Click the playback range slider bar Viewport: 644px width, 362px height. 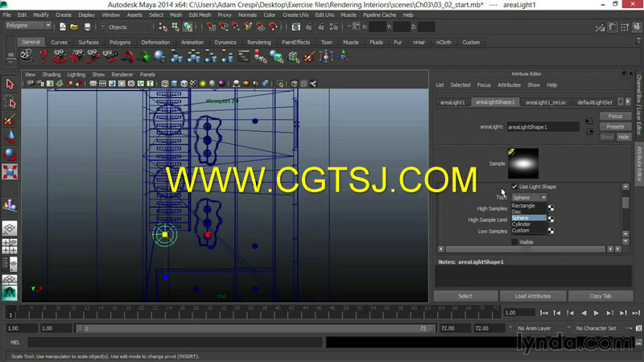click(254, 328)
